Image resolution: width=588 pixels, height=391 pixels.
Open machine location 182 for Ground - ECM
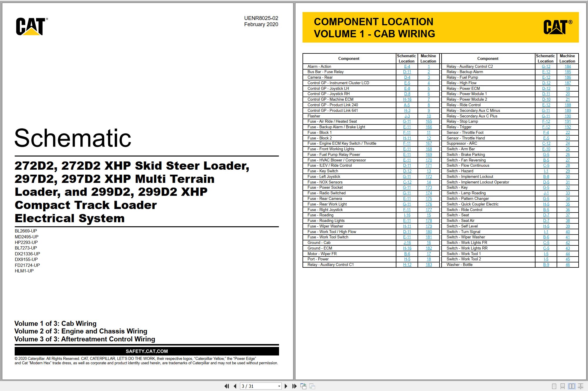[429, 248]
